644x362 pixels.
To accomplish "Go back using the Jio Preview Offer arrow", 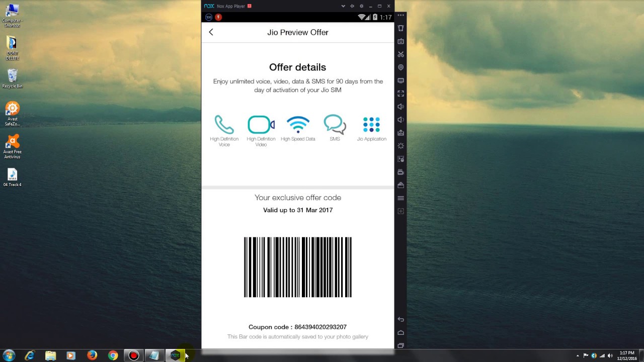I will pyautogui.click(x=211, y=32).
